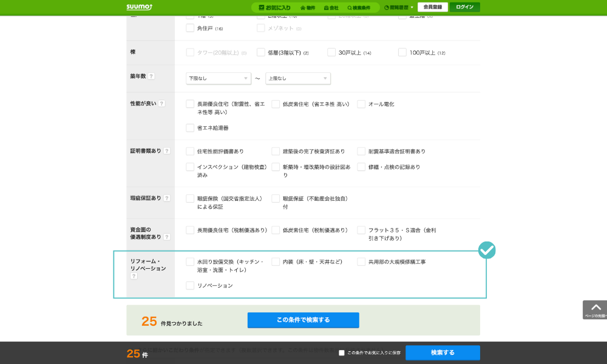Open 検索条件 in the header navigation
Viewport: 607px width, 364px height.
tap(359, 8)
